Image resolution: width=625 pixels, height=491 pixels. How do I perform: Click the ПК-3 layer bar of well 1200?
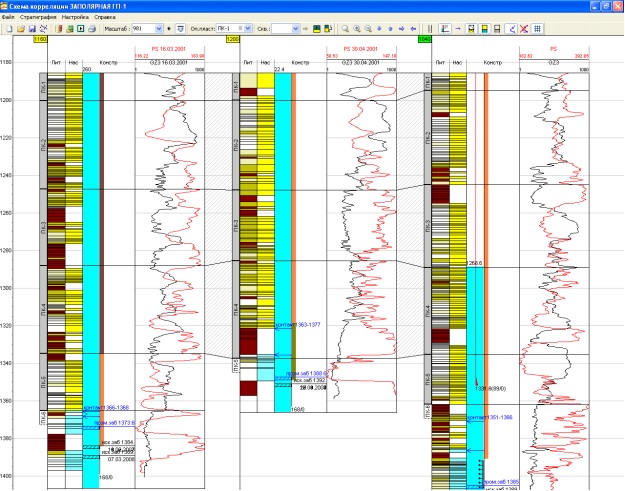point(236,226)
